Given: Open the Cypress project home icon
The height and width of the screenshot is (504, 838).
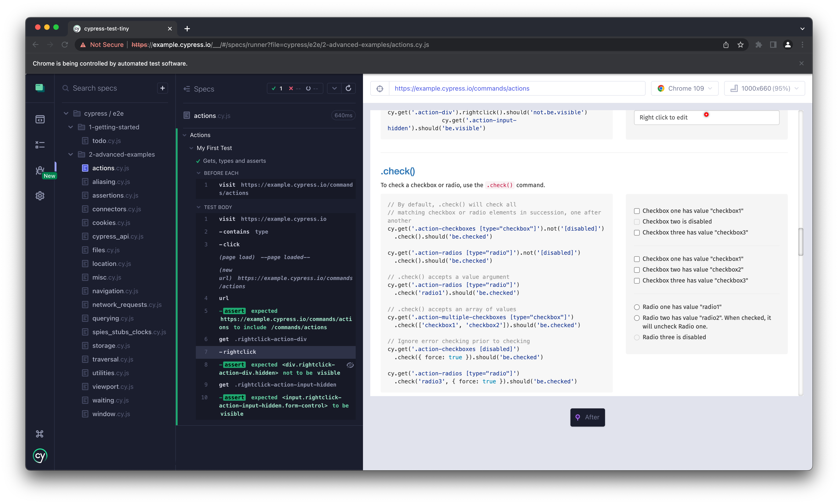Looking at the screenshot, I should pos(40,88).
